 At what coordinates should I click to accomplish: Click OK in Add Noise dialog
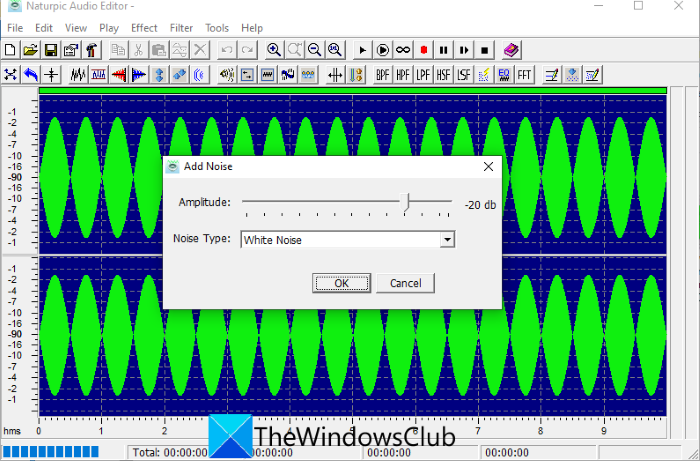pos(342,283)
